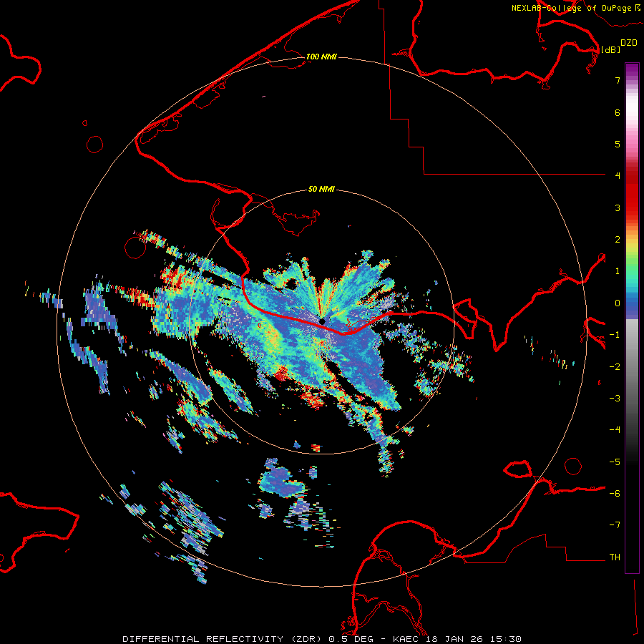
Task: Click the "-7" value on color scale
Action: (x=615, y=525)
